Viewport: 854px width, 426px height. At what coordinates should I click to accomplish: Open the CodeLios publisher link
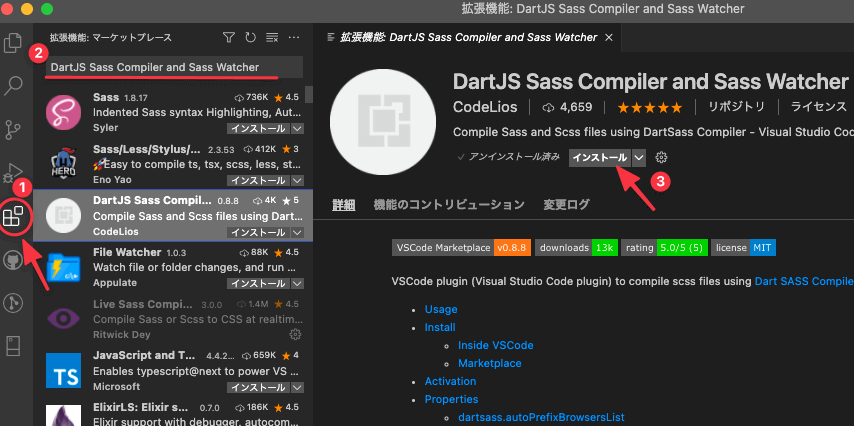[x=485, y=107]
